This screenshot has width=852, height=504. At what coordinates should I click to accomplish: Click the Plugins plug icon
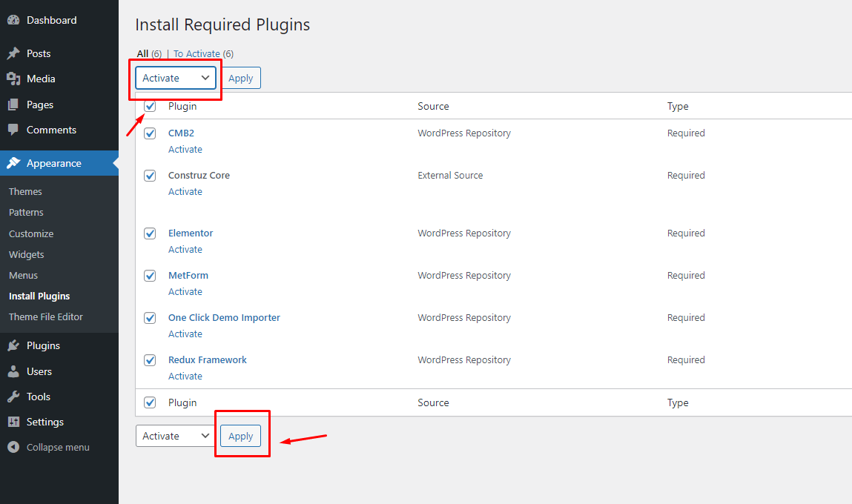point(13,345)
